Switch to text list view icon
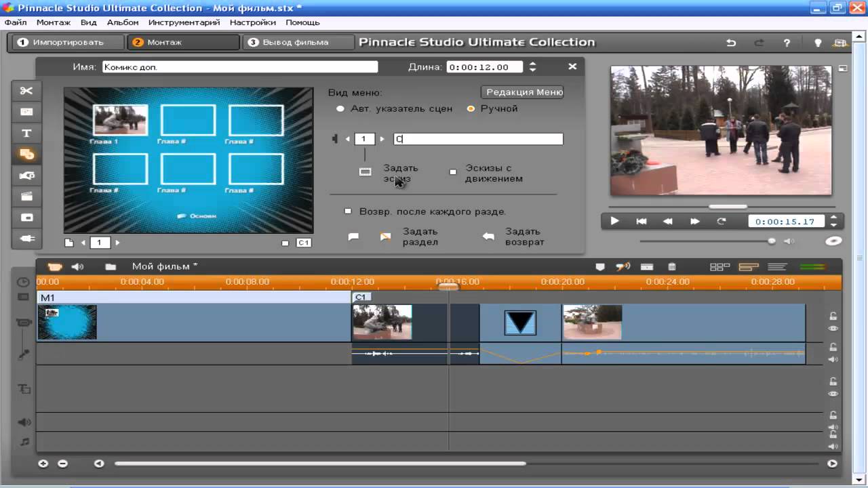Viewport: 868px width, 488px height. 777,267
